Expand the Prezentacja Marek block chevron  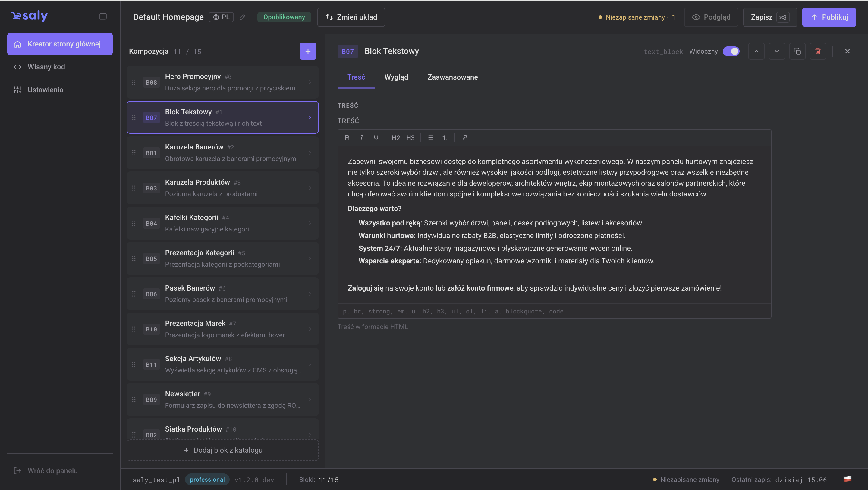[310, 329]
